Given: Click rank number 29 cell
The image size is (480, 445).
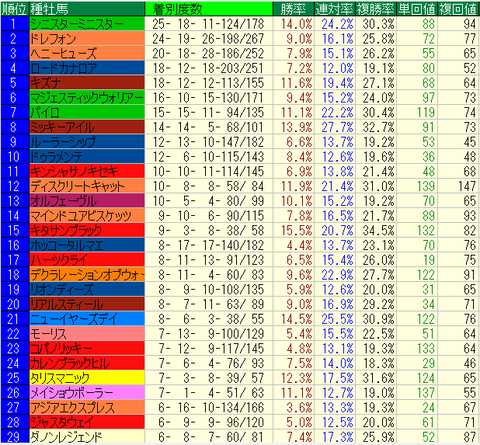Looking at the screenshot, I should 14,437.
